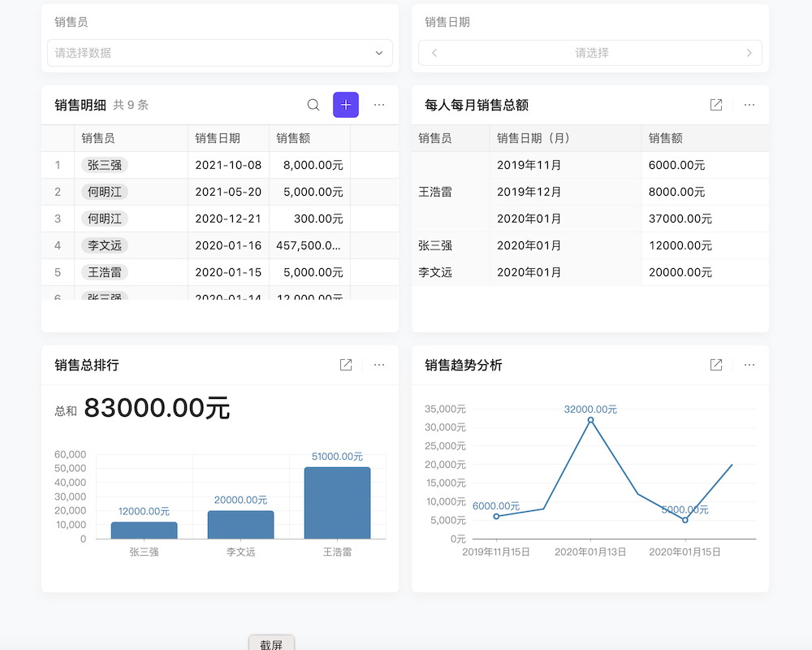The height and width of the screenshot is (650, 812).
Task: Click the 6000.00元 data point on trend chart
Action: pos(496,516)
